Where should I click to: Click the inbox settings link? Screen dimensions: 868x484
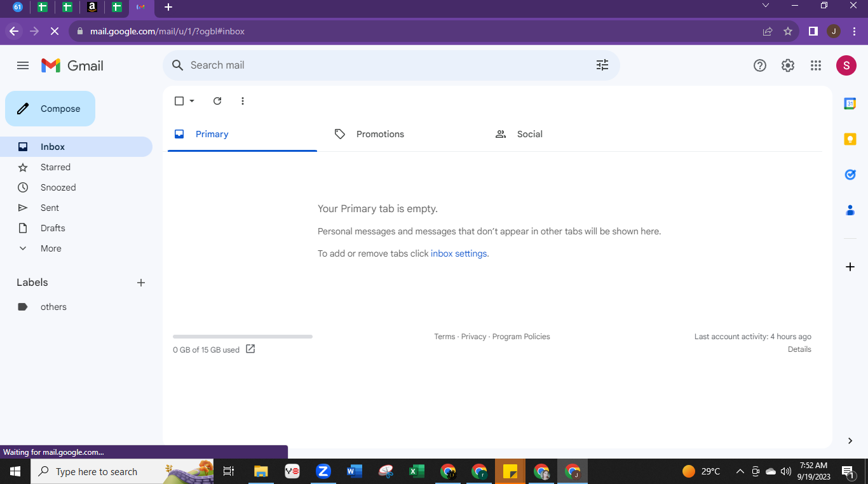459,253
